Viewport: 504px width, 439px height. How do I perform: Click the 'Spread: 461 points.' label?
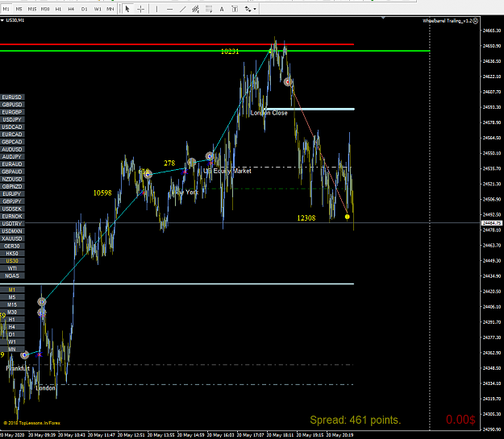pyautogui.click(x=356, y=420)
